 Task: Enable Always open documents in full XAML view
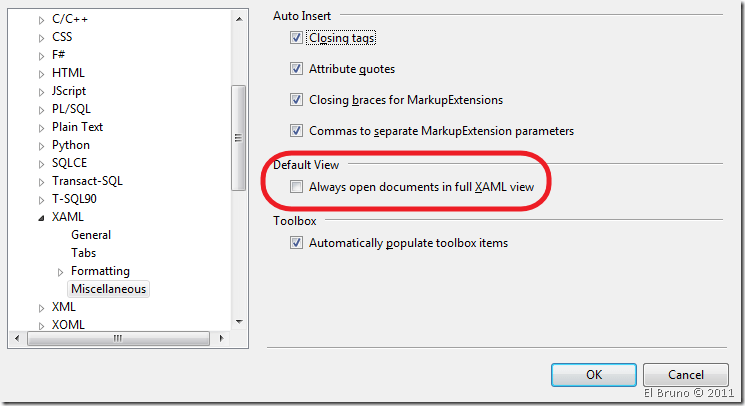(296, 187)
